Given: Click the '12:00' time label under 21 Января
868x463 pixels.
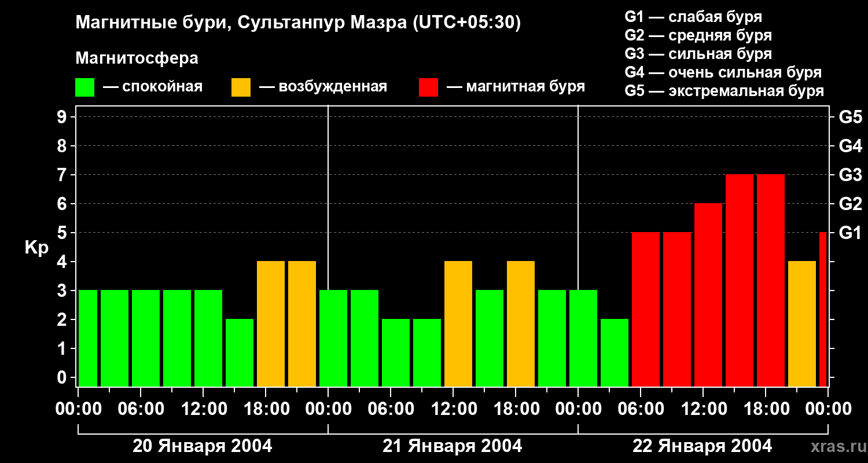Looking at the screenshot, I should pos(453,409).
